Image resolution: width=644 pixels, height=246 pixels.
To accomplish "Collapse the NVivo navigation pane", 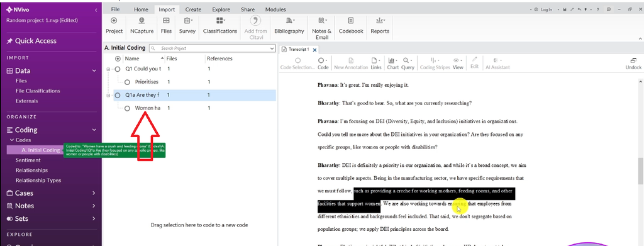I will coord(96,10).
